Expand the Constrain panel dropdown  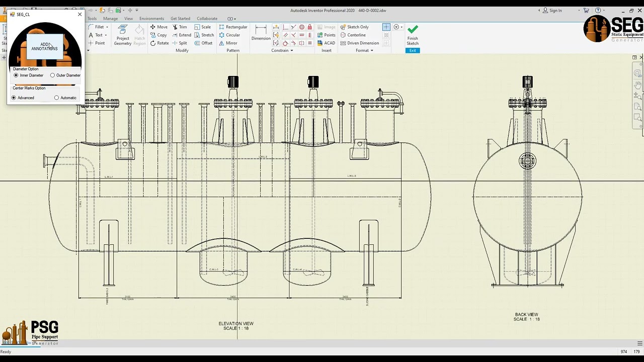point(291,50)
